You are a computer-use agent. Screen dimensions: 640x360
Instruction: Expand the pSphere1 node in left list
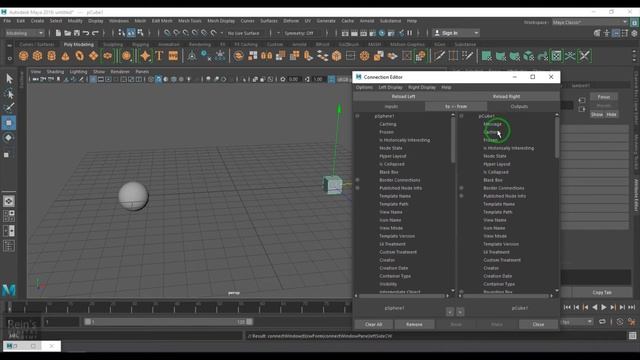point(358,116)
